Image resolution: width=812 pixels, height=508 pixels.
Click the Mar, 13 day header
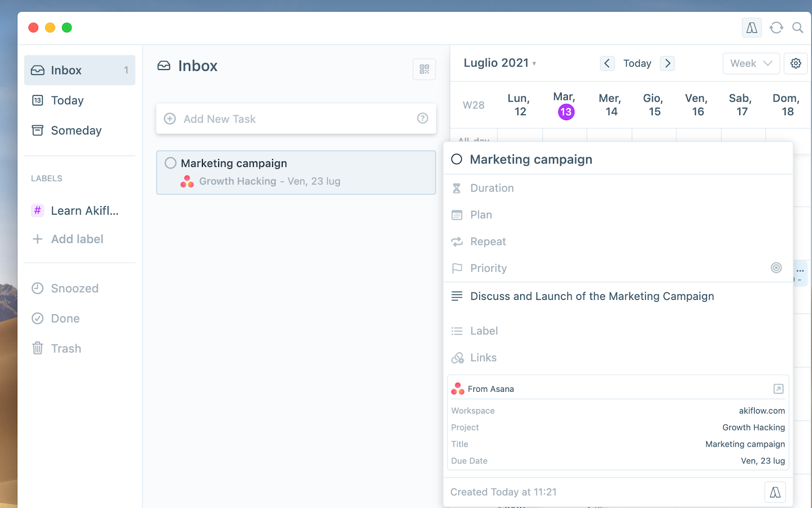tap(565, 105)
